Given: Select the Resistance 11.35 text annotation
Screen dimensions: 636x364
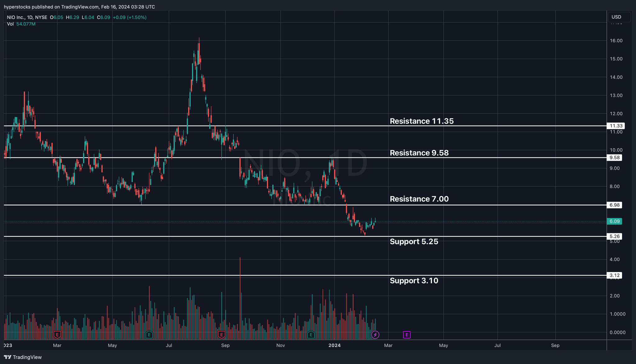Looking at the screenshot, I should [421, 121].
